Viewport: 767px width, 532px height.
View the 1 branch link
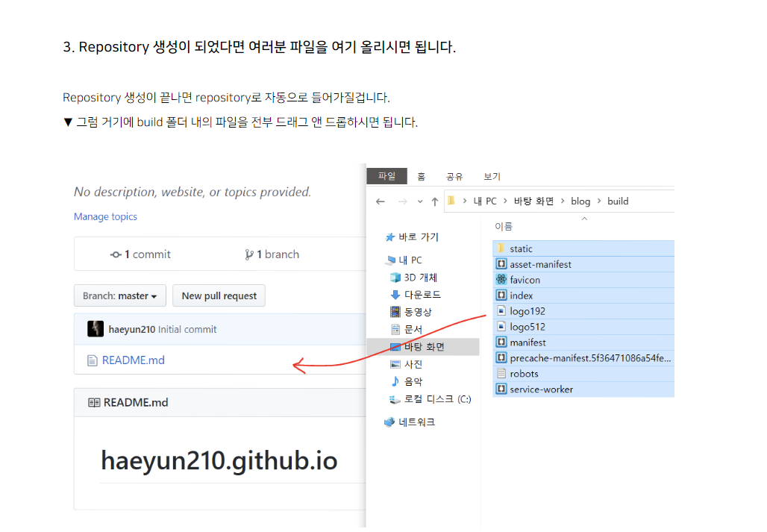tap(272, 254)
